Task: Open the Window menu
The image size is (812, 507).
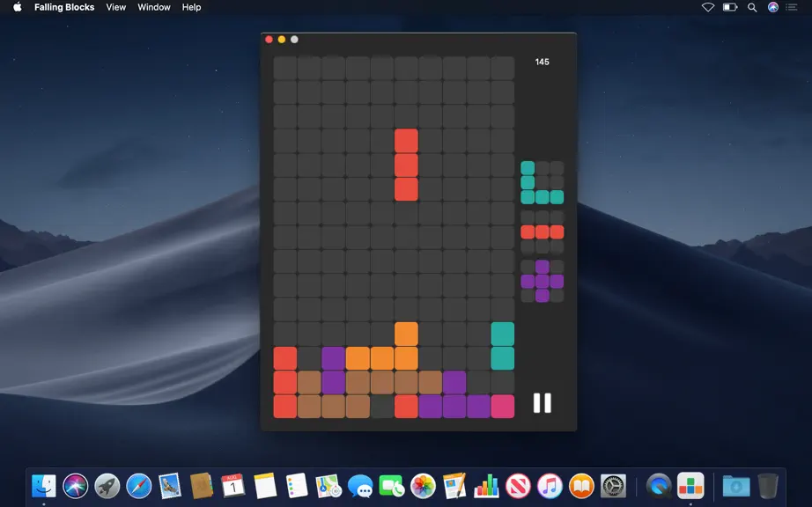Action: pyautogui.click(x=154, y=7)
